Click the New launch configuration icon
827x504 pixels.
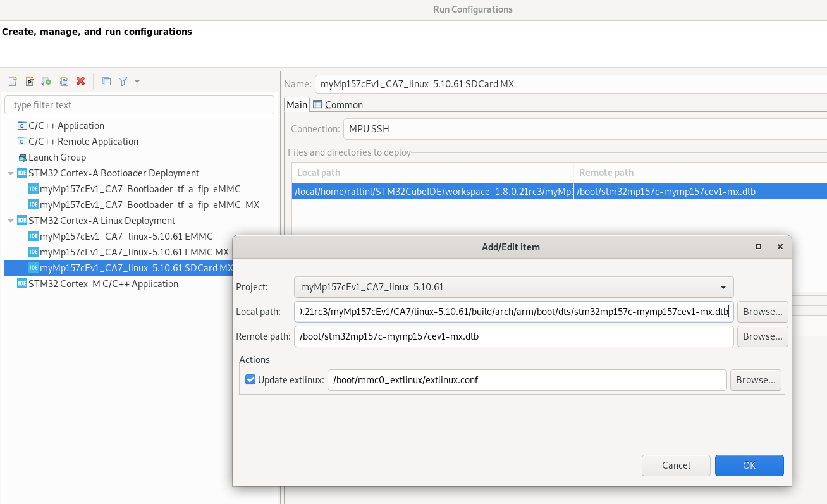12,81
